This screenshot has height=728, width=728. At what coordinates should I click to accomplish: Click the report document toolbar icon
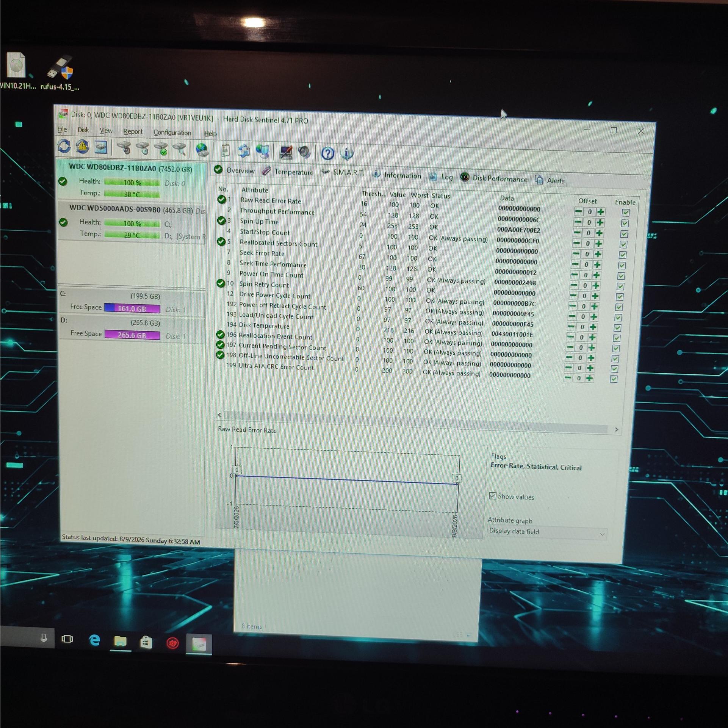(x=225, y=151)
